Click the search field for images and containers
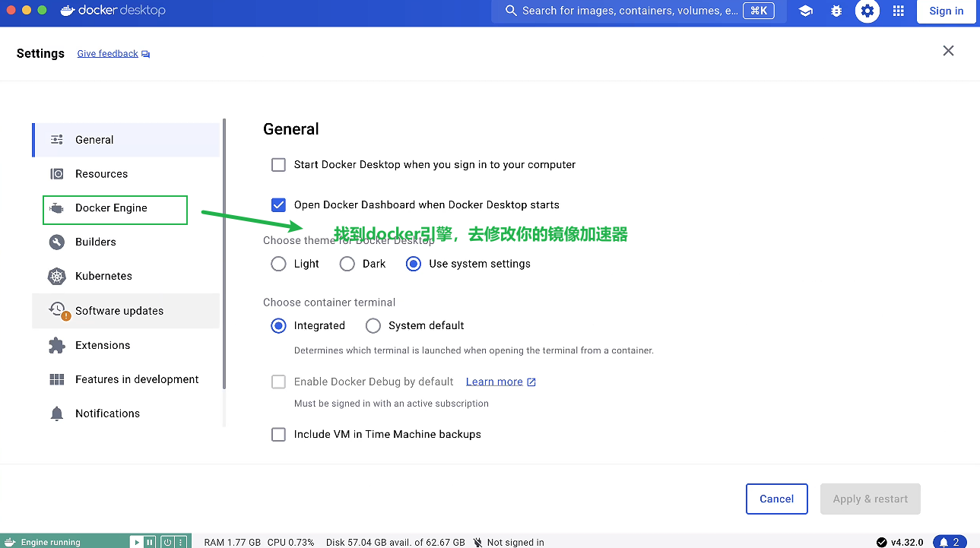This screenshot has width=980, height=548. pyautogui.click(x=638, y=11)
